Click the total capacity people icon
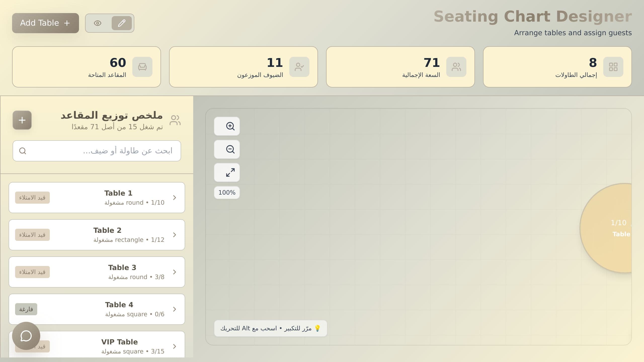 click(456, 67)
